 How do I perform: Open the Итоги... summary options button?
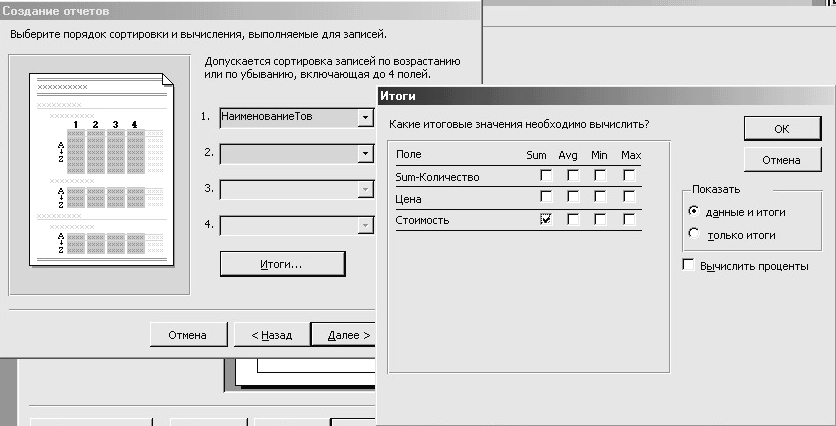(x=282, y=264)
